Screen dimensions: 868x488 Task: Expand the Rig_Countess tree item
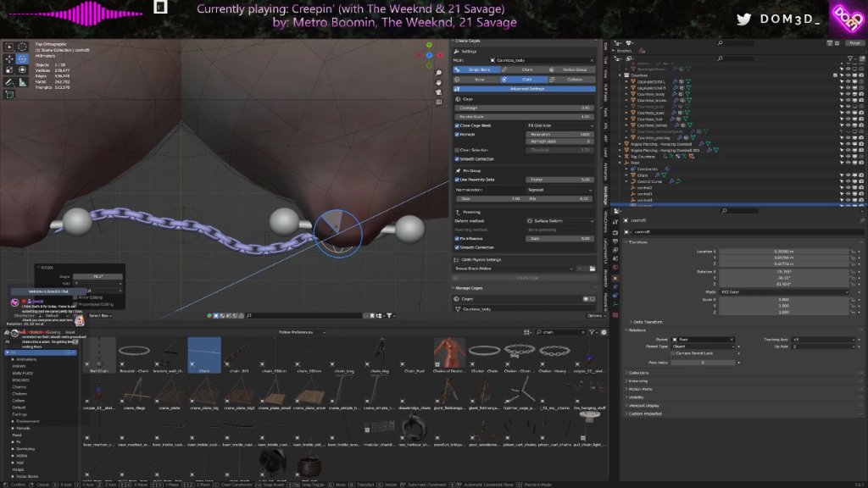point(620,157)
